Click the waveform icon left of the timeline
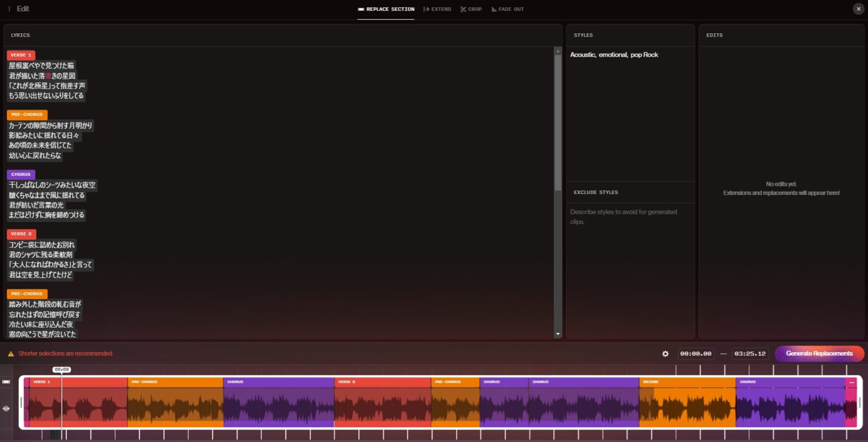This screenshot has height=442, width=868. (x=6, y=409)
